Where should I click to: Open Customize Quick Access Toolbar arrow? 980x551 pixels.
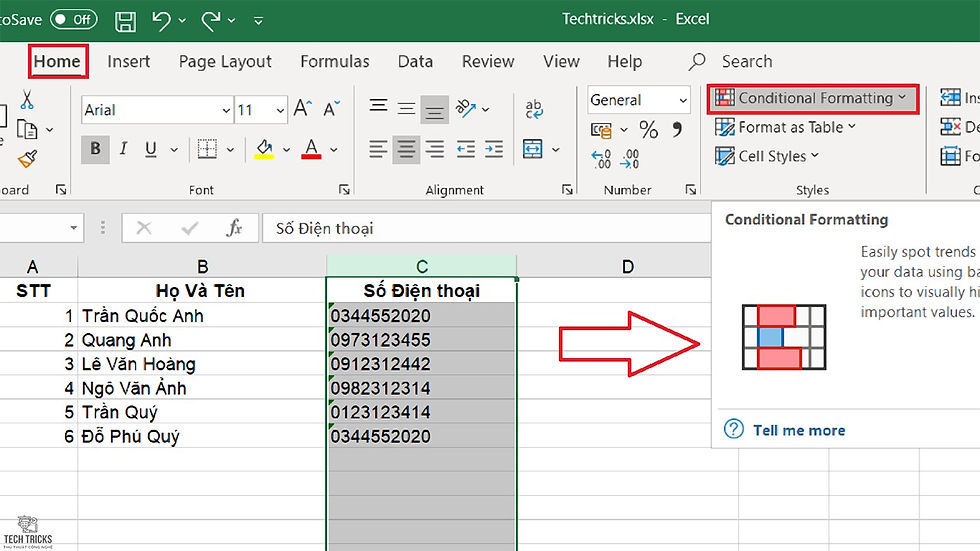258,21
